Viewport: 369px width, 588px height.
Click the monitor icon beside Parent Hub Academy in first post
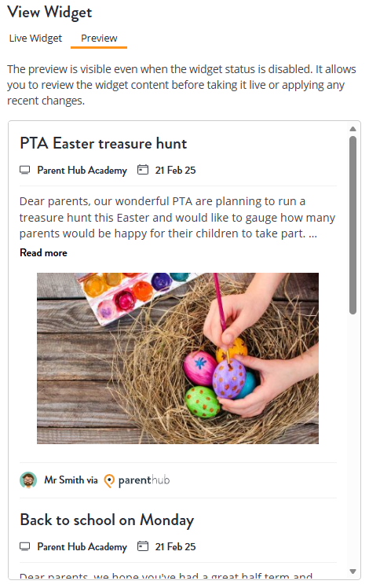point(24,171)
